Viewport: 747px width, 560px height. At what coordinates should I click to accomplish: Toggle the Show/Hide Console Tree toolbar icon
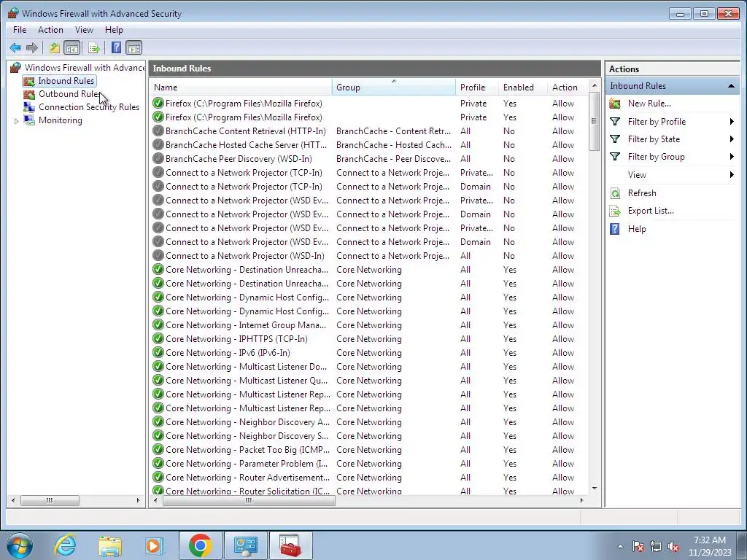(72, 47)
